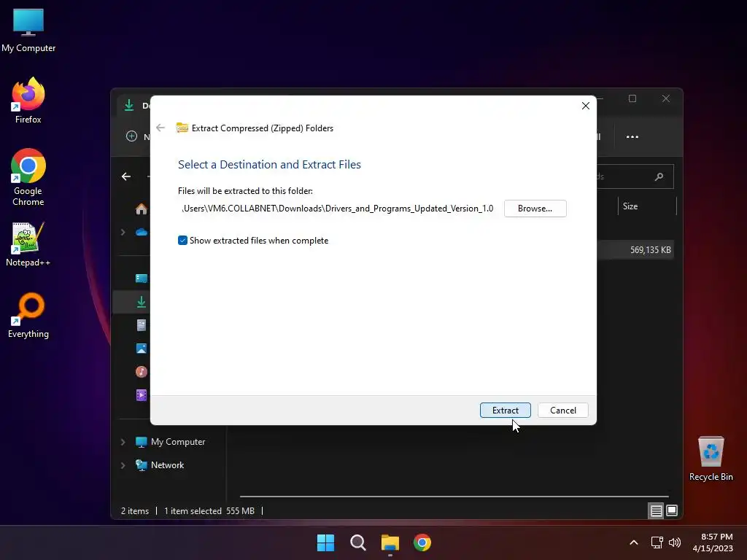747x560 pixels.
Task: Open Chrome from the taskbar
Action: pos(422,542)
